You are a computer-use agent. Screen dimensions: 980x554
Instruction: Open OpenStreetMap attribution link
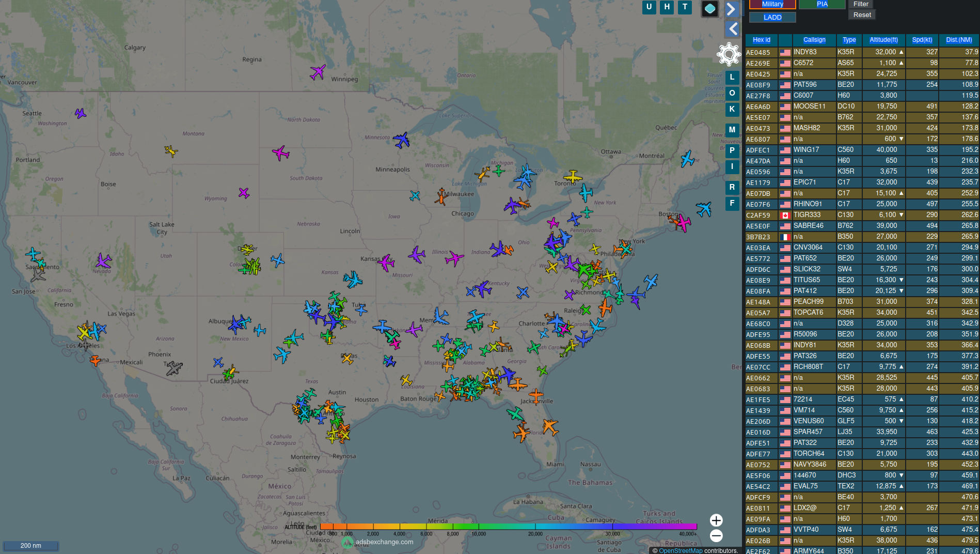pos(681,550)
